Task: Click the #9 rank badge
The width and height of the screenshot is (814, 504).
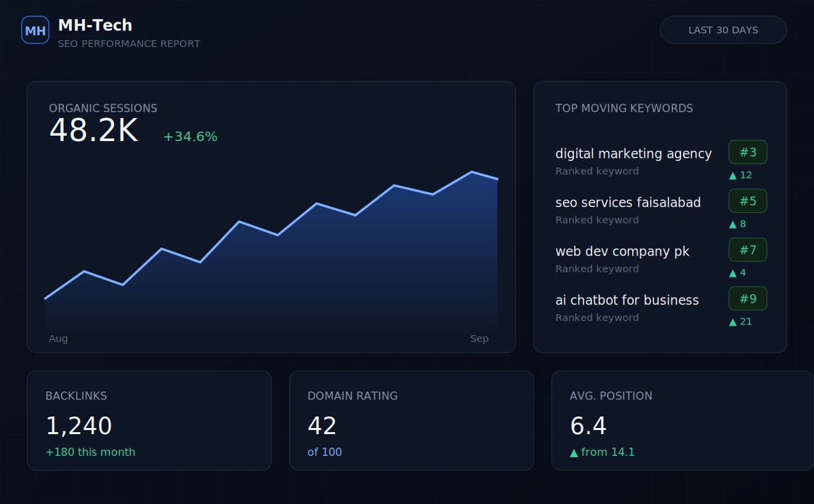Action: click(x=748, y=298)
